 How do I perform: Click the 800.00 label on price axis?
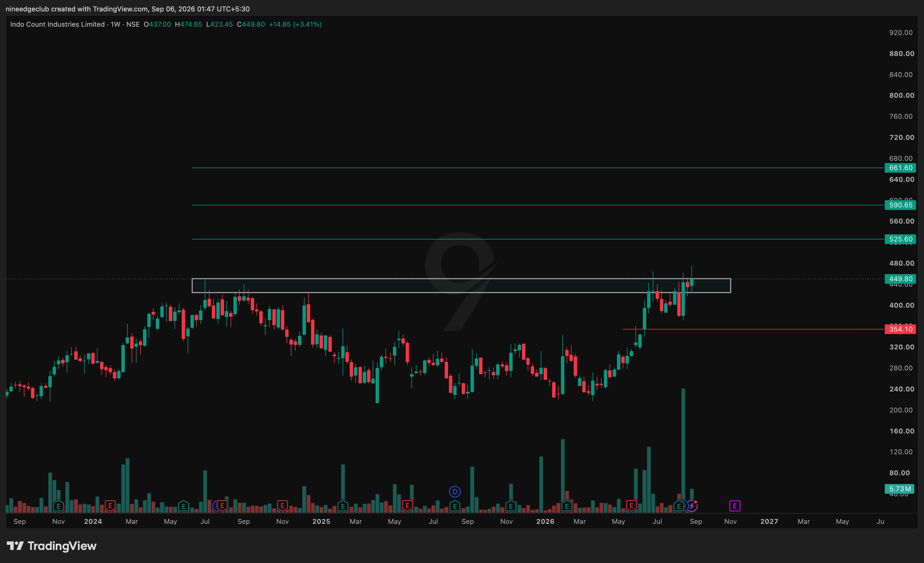902,95
